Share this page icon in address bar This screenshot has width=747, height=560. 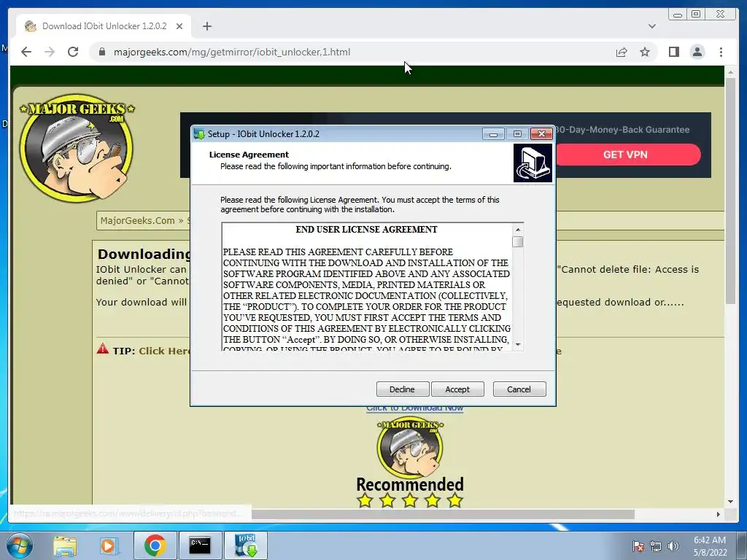coord(622,52)
